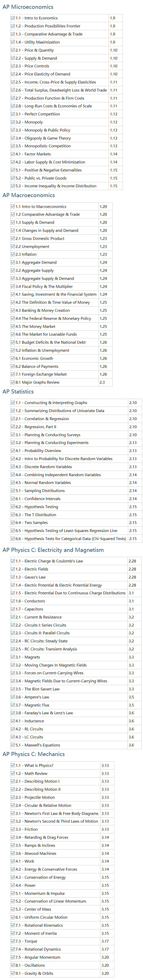143x980 pixels.
Task: Toggle 2.1 - Correlation & Regression checkbox
Action: pos(13,419)
